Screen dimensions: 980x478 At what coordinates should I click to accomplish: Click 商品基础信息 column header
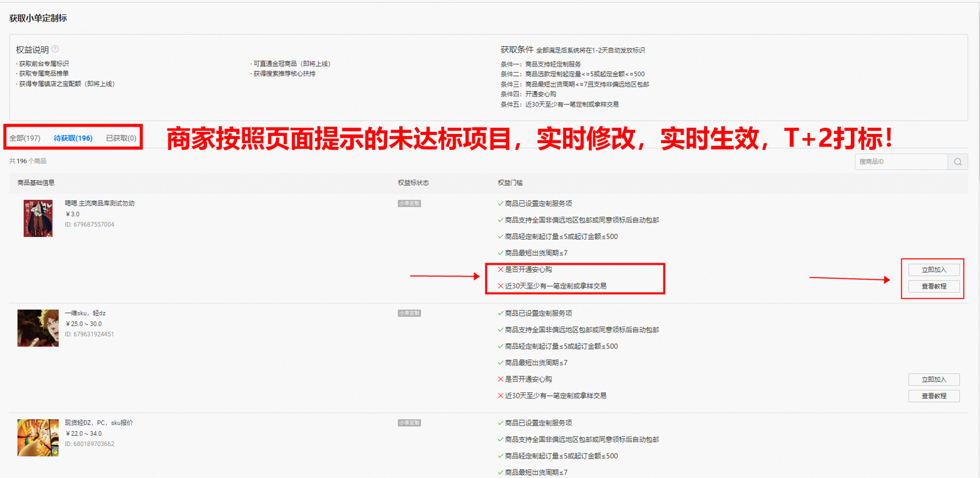[36, 183]
